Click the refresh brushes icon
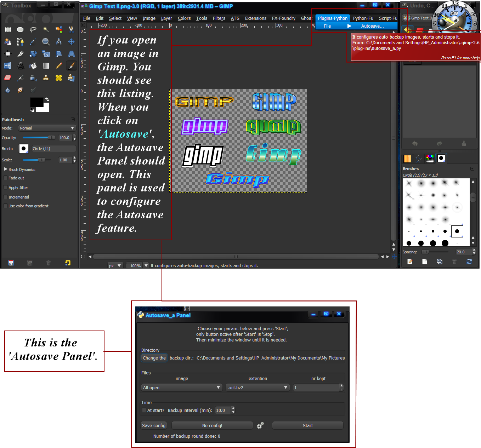 pyautogui.click(x=469, y=262)
